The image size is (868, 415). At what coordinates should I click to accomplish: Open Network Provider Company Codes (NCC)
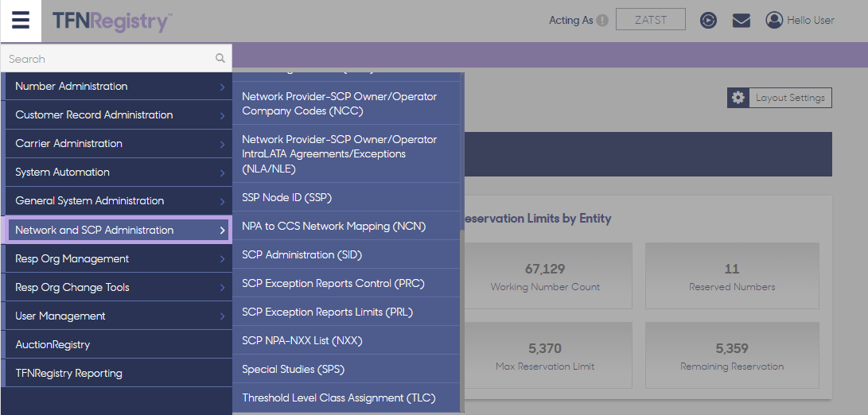tap(346, 103)
